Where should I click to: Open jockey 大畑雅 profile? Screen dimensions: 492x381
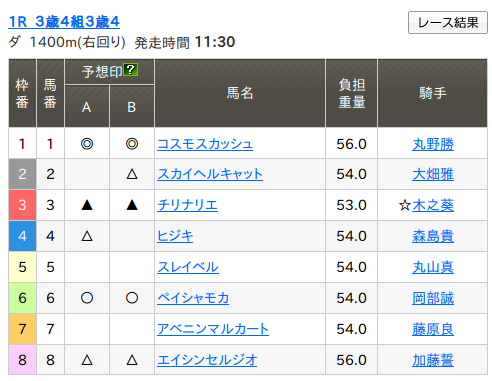pos(433,174)
